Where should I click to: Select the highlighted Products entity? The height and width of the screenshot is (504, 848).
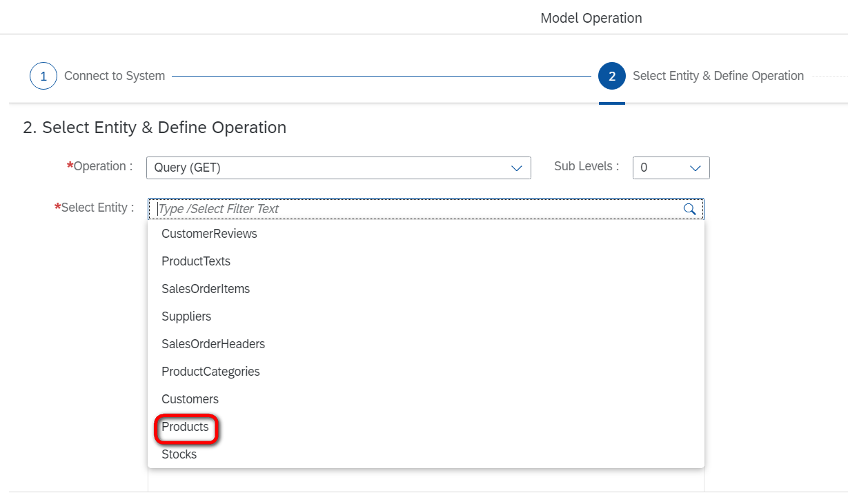coord(185,427)
